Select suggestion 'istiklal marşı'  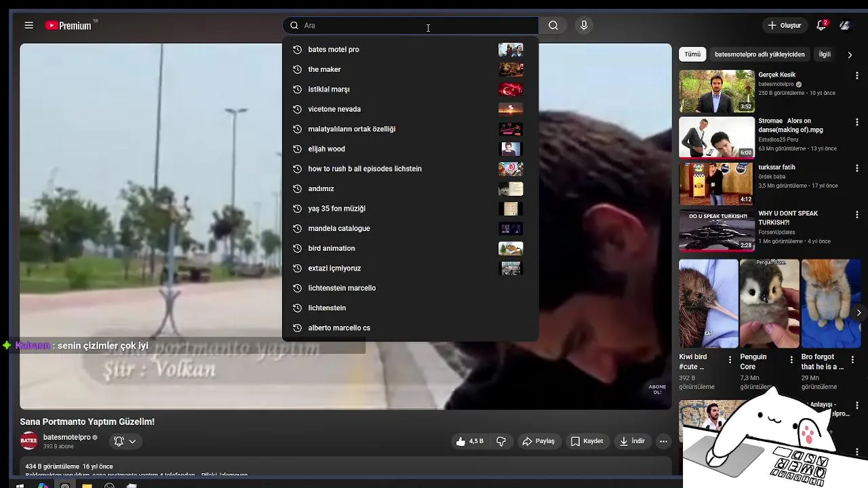pos(410,89)
